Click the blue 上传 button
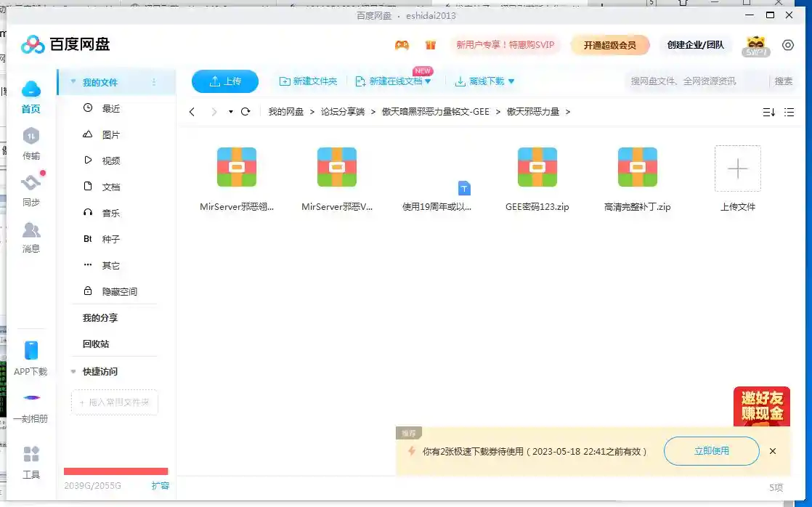The width and height of the screenshot is (812, 507). click(224, 81)
